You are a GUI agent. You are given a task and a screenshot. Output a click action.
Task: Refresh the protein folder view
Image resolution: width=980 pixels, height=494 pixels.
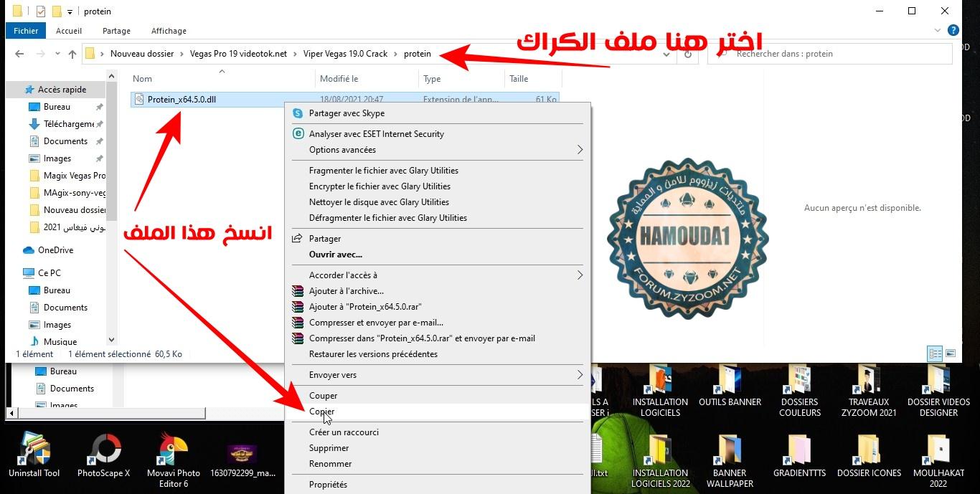[x=688, y=54]
